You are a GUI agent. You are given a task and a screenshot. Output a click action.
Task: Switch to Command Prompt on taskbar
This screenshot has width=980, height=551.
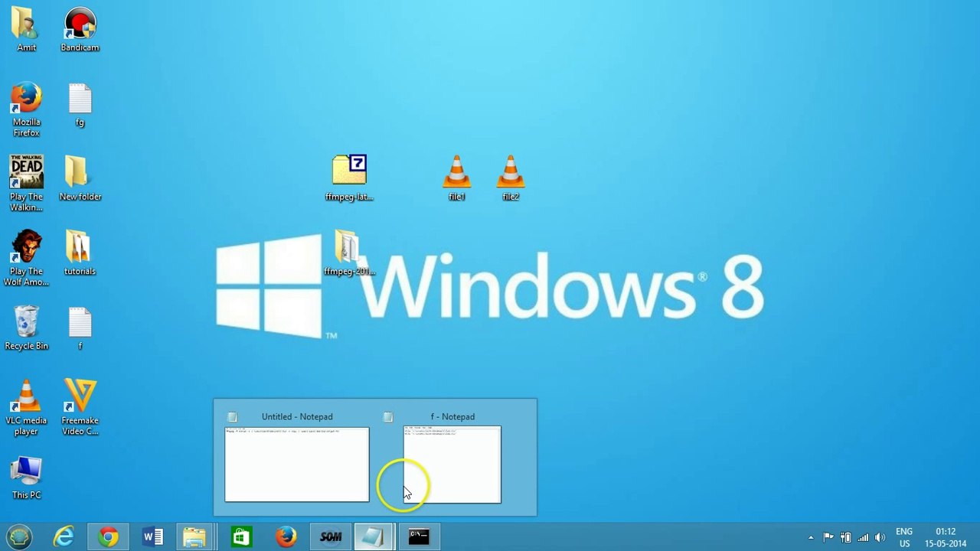click(419, 537)
